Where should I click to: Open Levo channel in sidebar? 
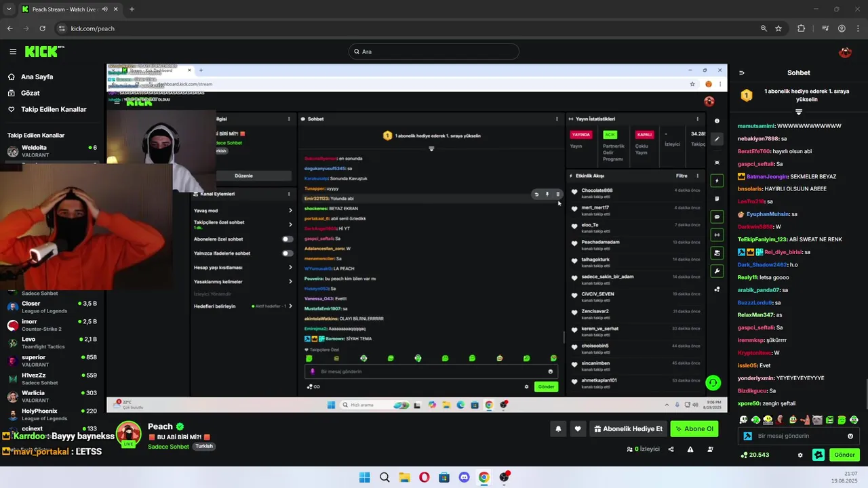(52, 342)
